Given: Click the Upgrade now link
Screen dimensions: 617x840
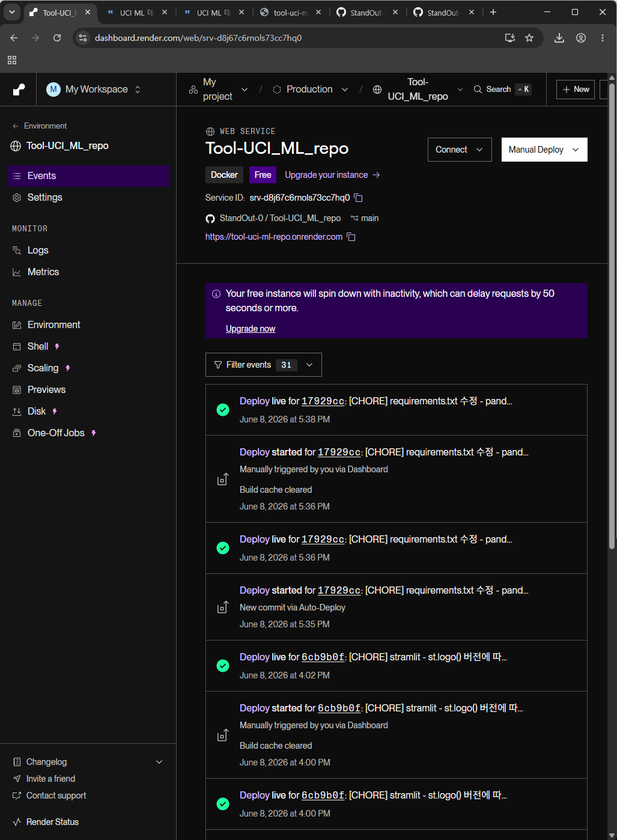Looking at the screenshot, I should point(251,329).
